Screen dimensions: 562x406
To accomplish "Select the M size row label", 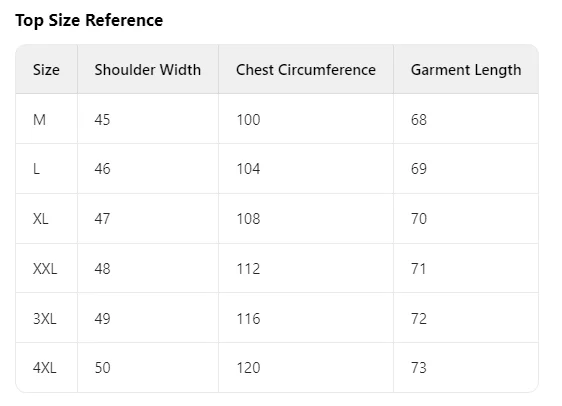I will (x=39, y=119).
